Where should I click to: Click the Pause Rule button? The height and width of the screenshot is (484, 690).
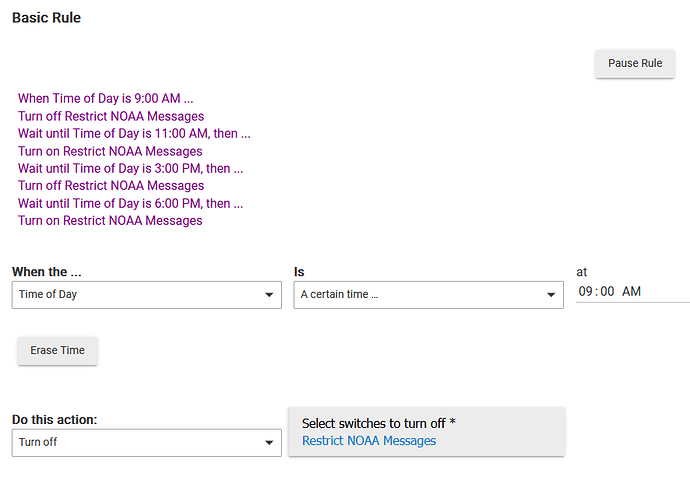click(x=635, y=63)
